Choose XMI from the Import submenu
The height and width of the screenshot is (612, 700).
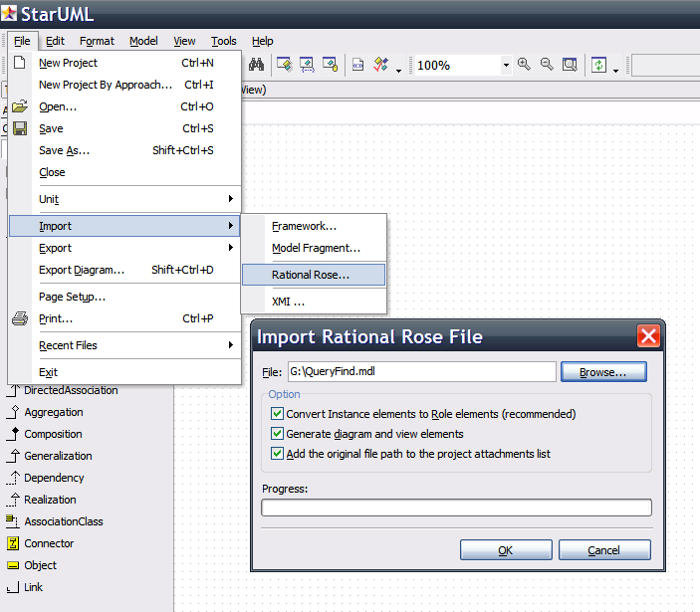click(289, 302)
